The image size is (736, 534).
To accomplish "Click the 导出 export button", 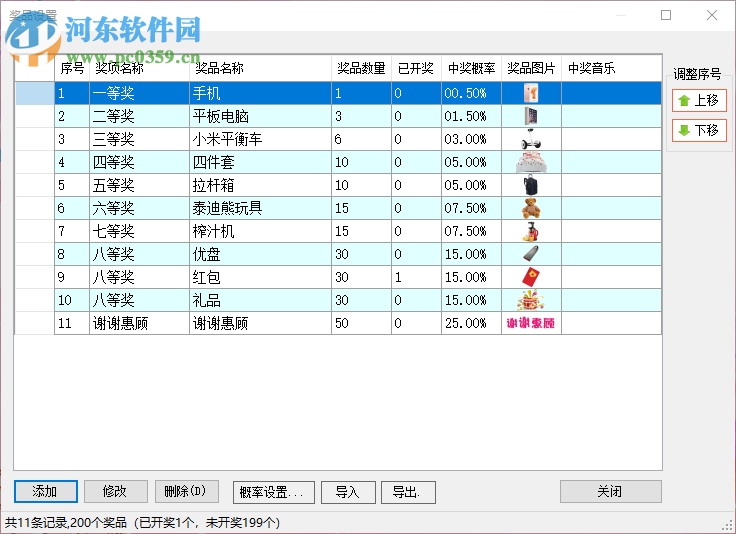I will point(408,492).
